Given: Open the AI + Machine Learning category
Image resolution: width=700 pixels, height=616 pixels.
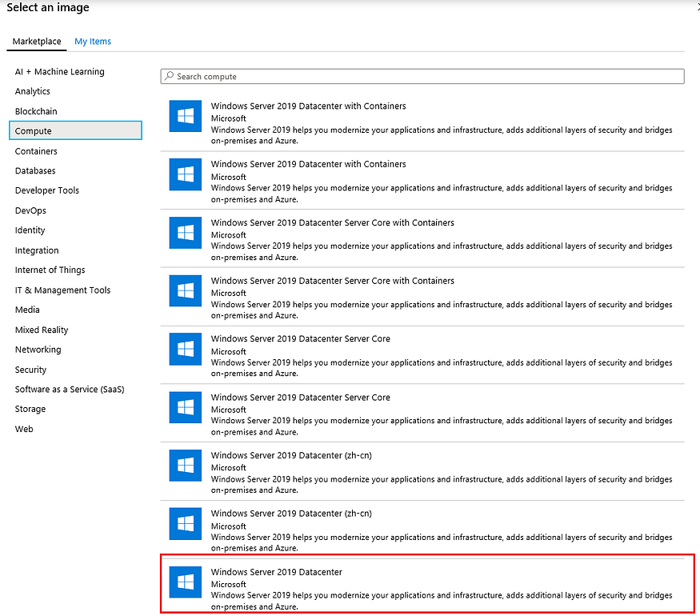Looking at the screenshot, I should (59, 71).
